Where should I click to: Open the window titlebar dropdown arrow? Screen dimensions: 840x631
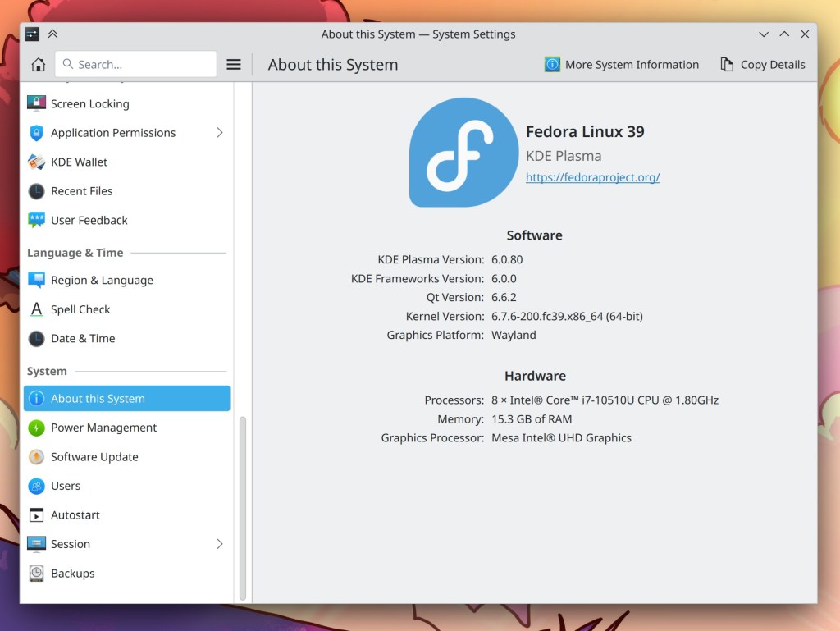click(764, 34)
